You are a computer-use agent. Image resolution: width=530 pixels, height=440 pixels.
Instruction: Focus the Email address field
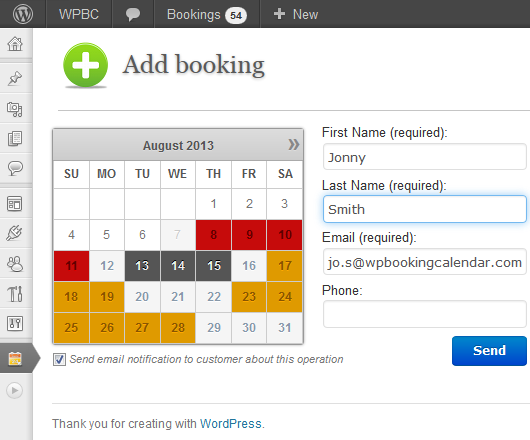425,262
